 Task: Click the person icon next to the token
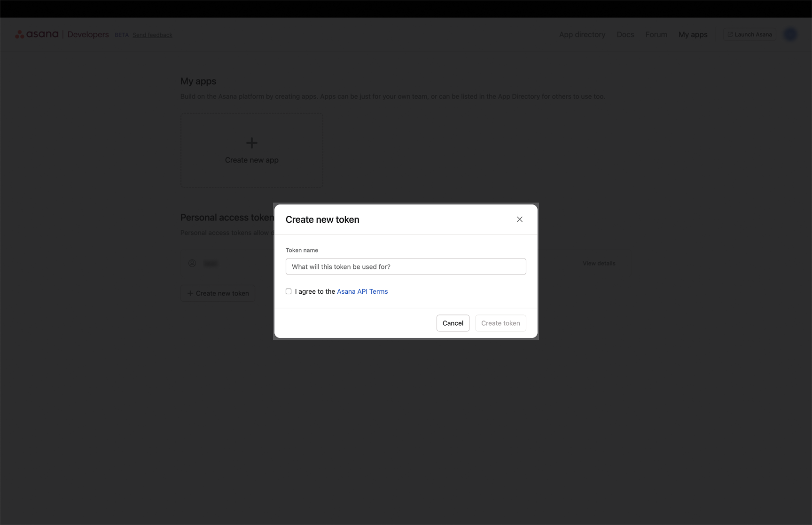[192, 263]
